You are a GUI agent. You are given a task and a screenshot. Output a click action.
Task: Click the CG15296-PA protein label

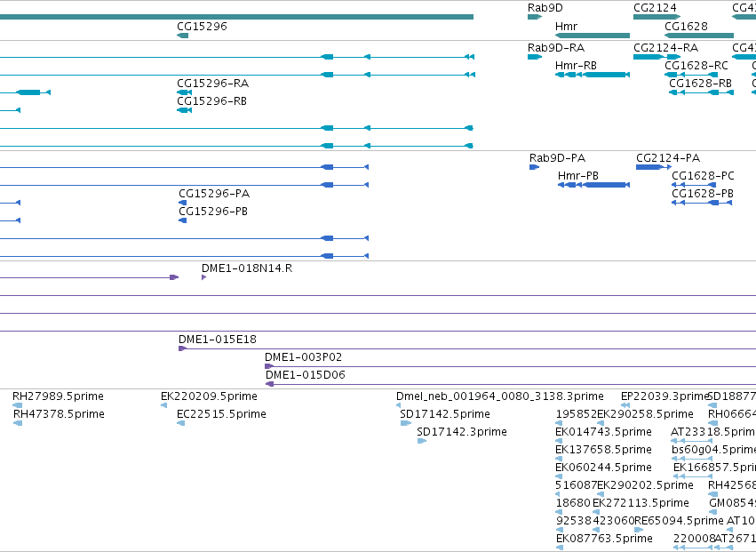click(214, 194)
